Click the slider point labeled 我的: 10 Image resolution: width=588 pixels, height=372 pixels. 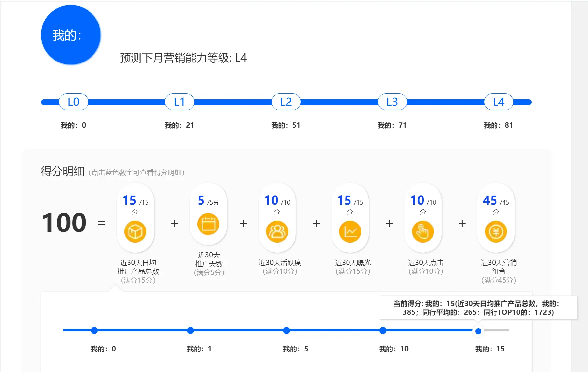pos(383,330)
